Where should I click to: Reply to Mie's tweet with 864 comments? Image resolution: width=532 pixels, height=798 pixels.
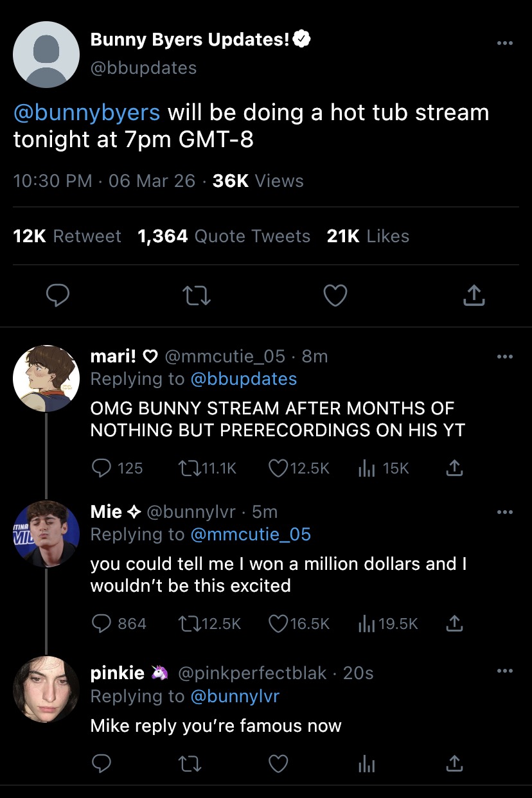point(103,624)
